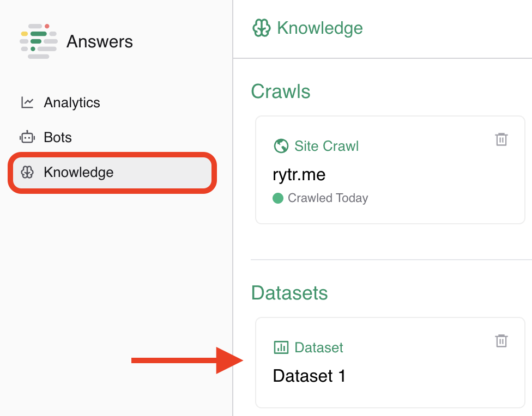This screenshot has width=532, height=416.
Task: Click the Answers logo icon
Action: (x=39, y=41)
